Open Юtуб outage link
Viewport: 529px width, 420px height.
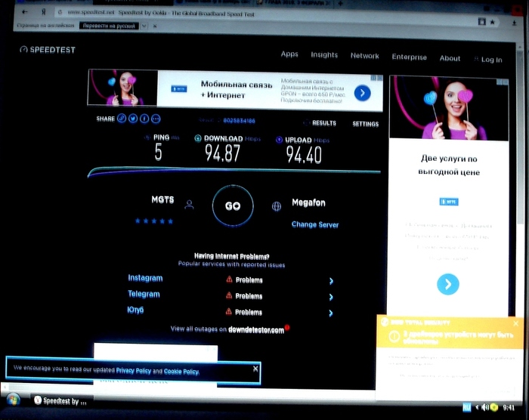point(135,310)
